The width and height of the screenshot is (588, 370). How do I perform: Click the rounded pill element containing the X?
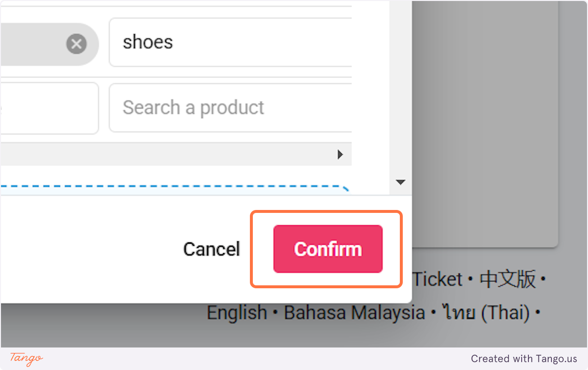click(49, 44)
